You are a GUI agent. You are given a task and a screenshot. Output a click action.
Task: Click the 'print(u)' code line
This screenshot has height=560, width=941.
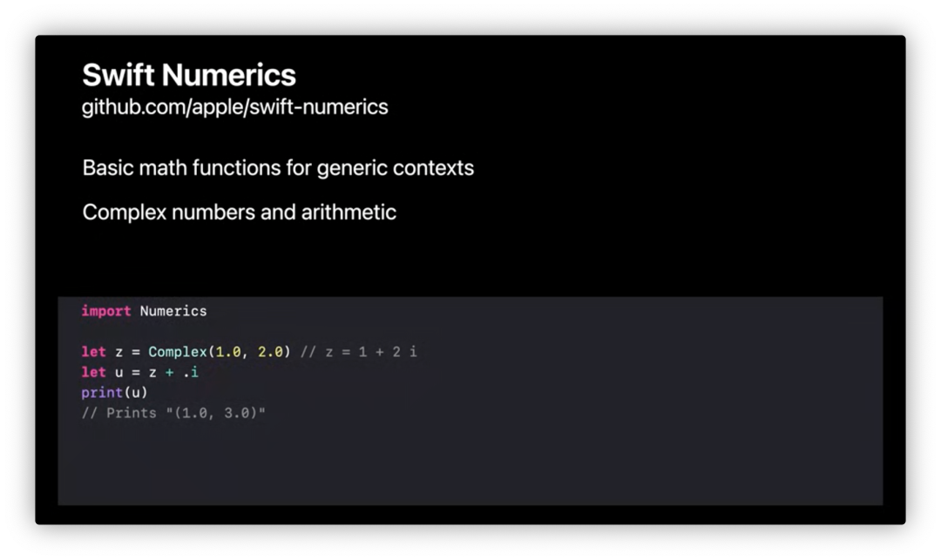114,393
